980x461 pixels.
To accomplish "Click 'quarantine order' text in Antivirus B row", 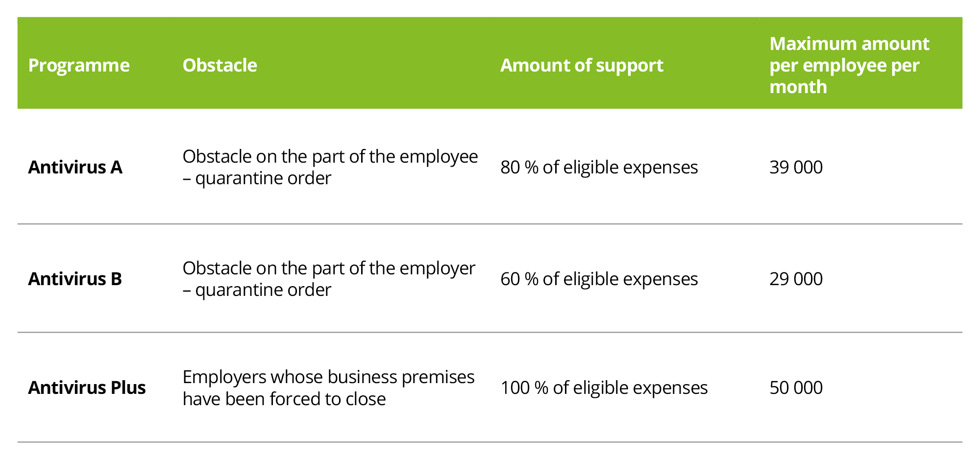I will pos(263,290).
